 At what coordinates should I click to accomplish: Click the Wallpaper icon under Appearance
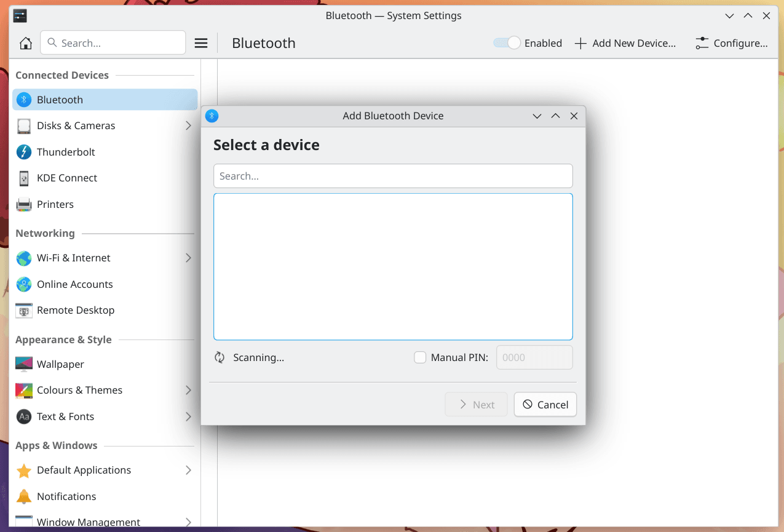click(23, 364)
